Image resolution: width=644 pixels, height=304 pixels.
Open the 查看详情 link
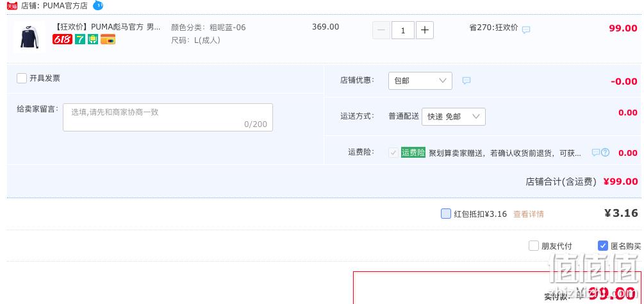529,214
